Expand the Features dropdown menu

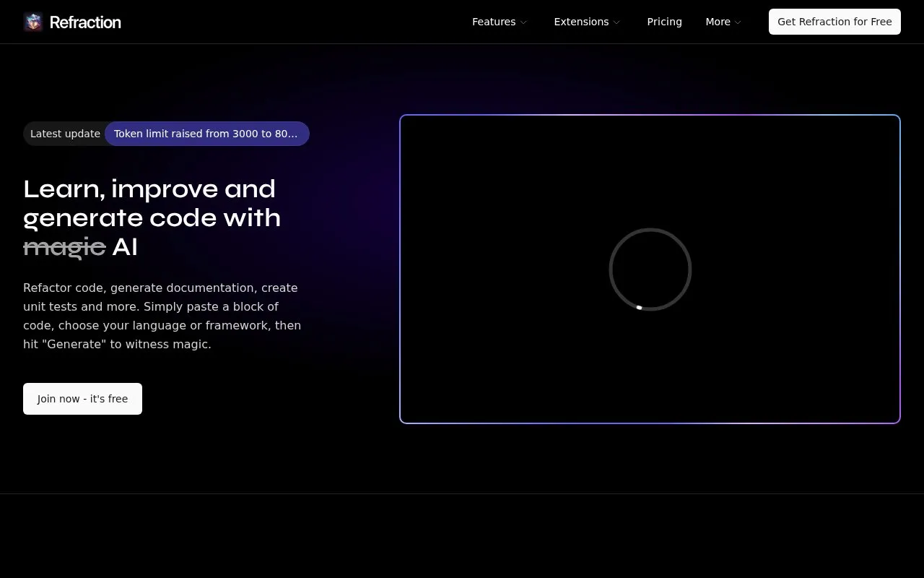[x=500, y=22]
